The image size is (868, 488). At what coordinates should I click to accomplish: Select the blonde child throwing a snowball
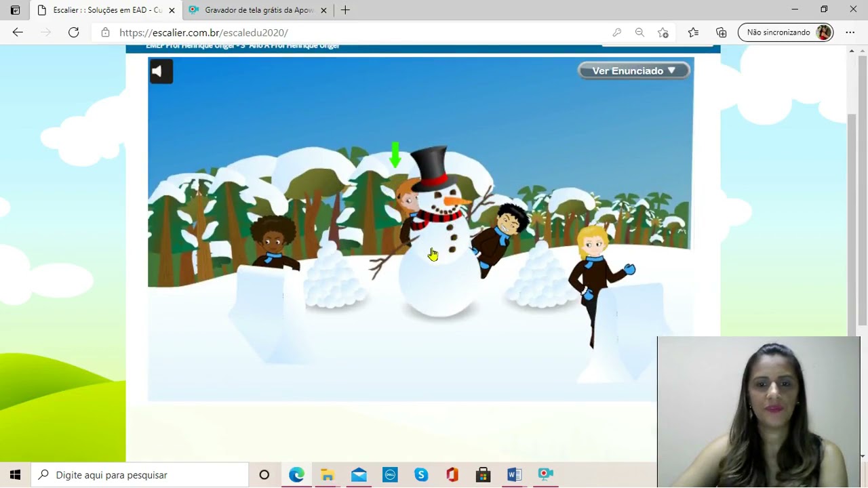click(x=597, y=281)
